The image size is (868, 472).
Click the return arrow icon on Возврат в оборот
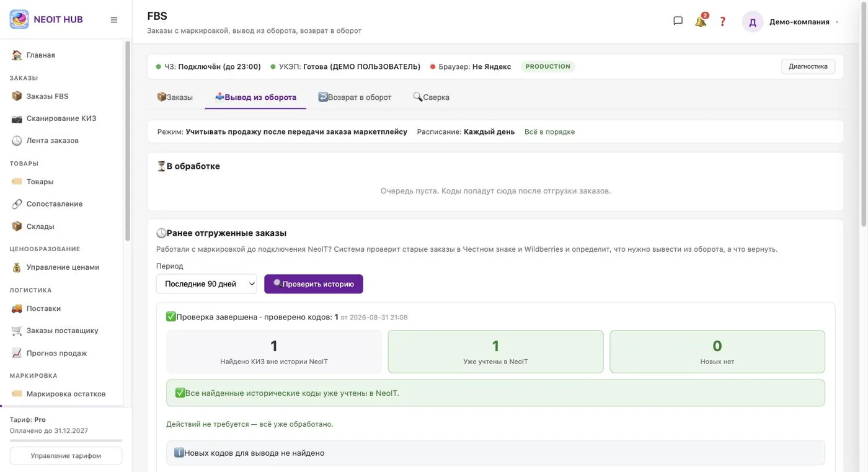tap(323, 97)
